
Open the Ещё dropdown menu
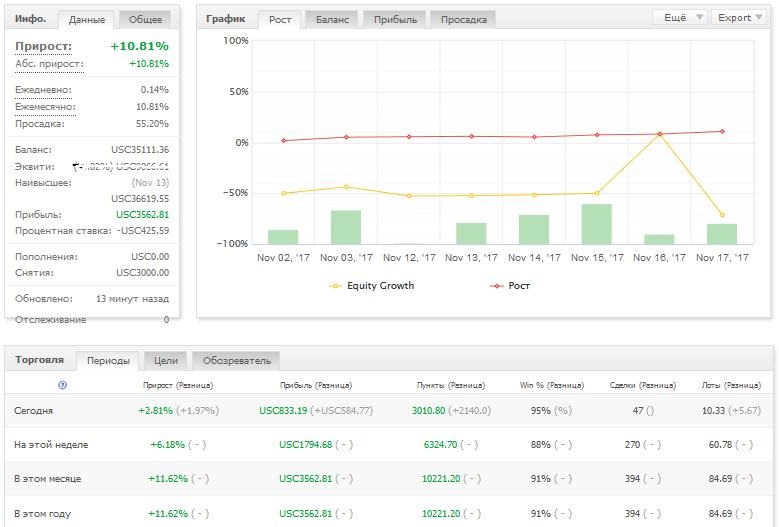click(679, 17)
